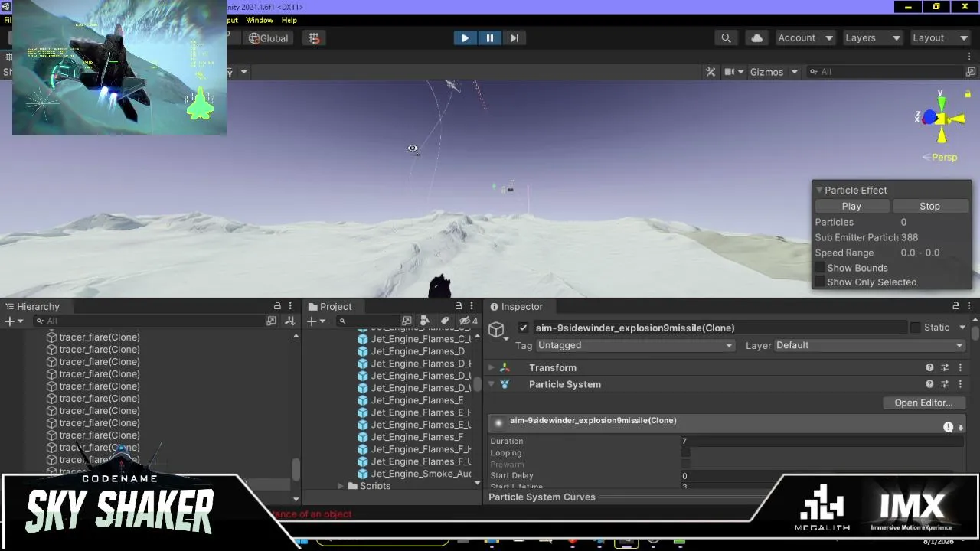Click the Scene orientation gizmo
This screenshot has width=980, height=551.
(x=942, y=118)
